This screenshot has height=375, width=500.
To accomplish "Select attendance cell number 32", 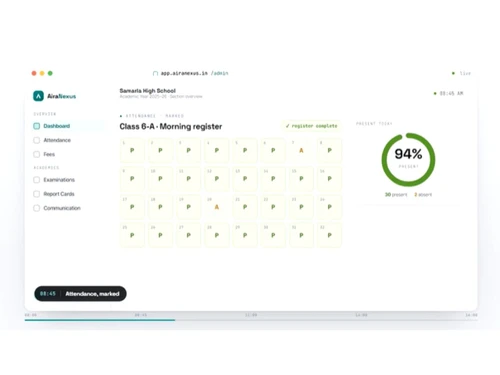I will tap(330, 235).
